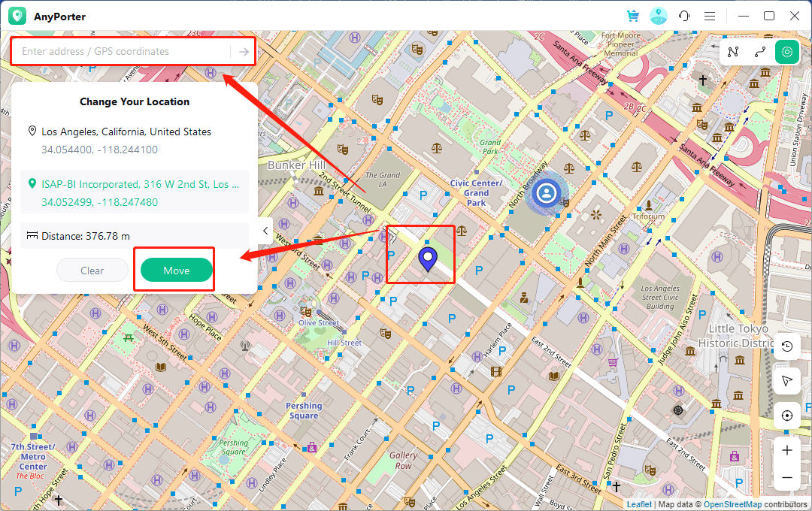
Task: Click the Olive Street map label
Action: tap(319, 322)
